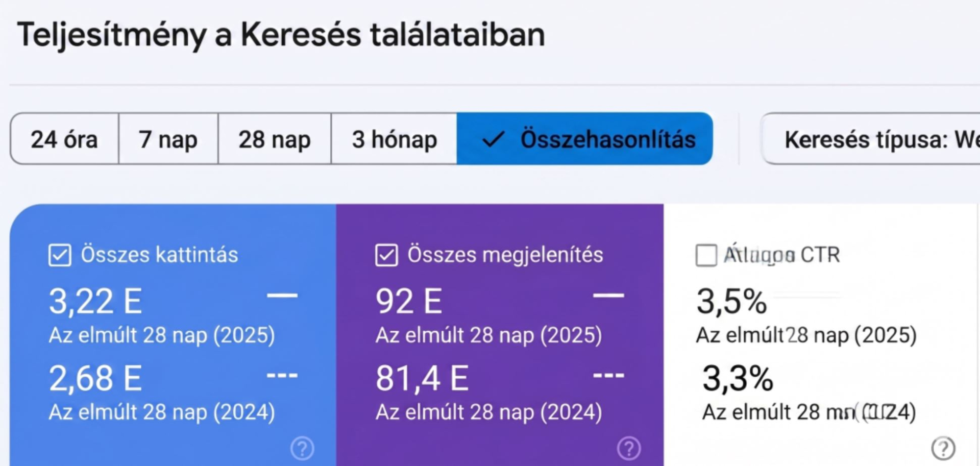
Task: Switch to the 3 hónap time range
Action: point(393,139)
